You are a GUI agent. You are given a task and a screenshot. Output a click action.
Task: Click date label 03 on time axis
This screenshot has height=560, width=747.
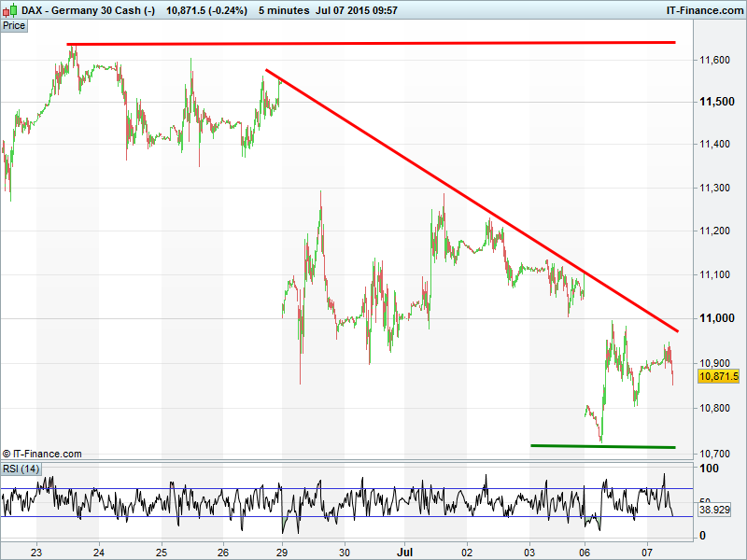click(529, 553)
